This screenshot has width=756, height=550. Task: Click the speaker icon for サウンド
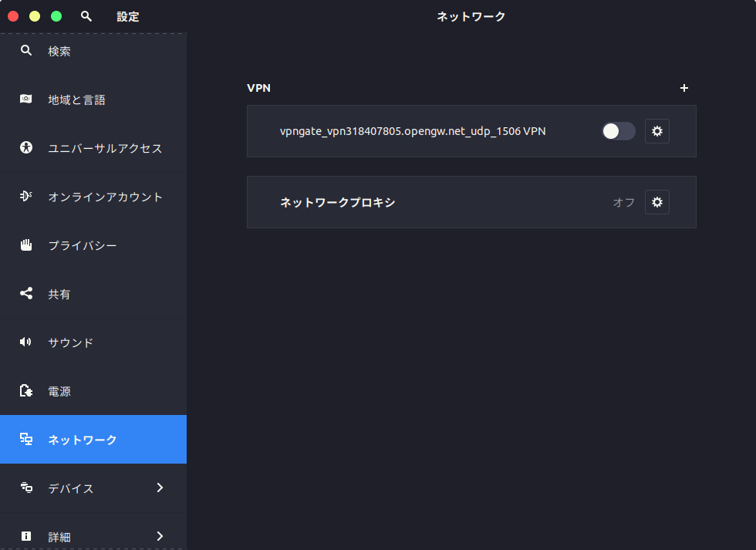pyautogui.click(x=25, y=342)
